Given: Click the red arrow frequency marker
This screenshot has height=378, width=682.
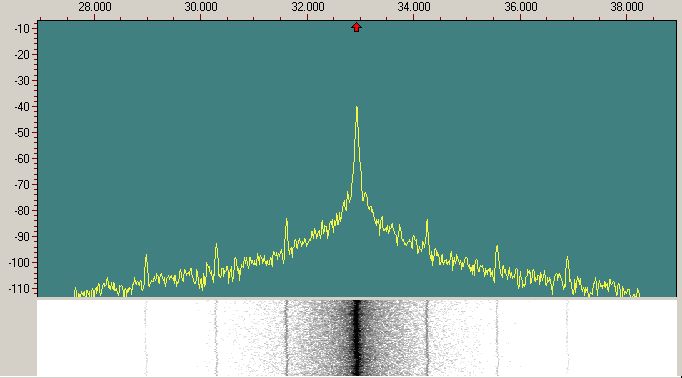Looking at the screenshot, I should pyautogui.click(x=356, y=27).
